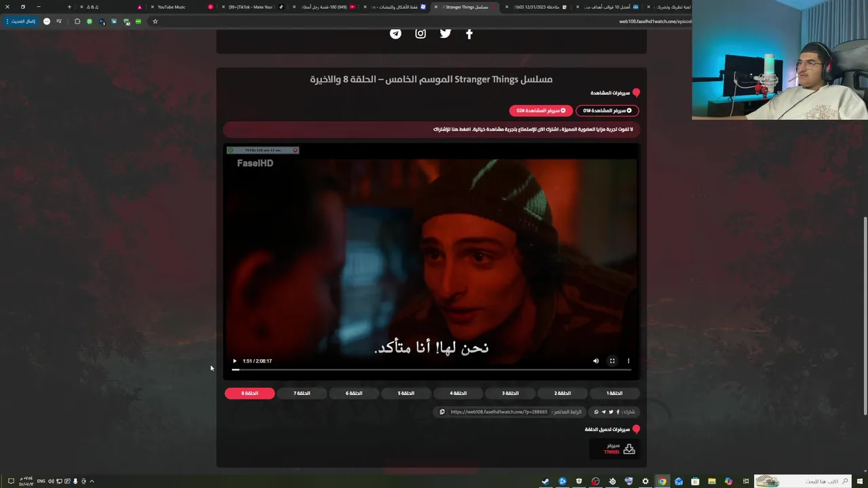
Task: Share the episode via the Twitter share icon
Action: tap(611, 412)
